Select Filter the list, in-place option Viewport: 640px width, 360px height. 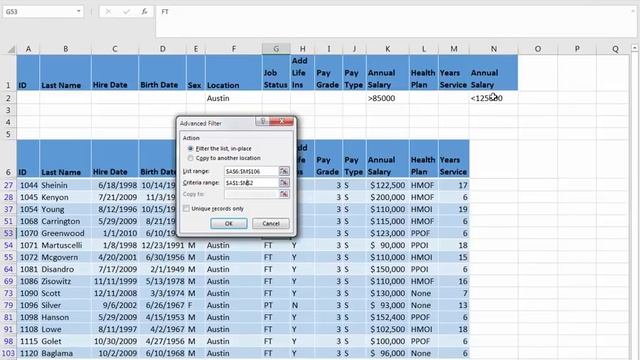coord(191,149)
